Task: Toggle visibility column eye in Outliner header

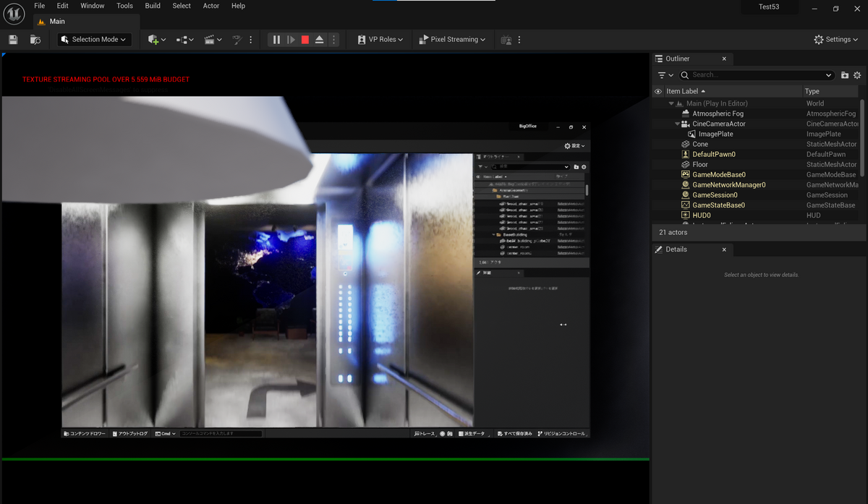Action: click(658, 92)
